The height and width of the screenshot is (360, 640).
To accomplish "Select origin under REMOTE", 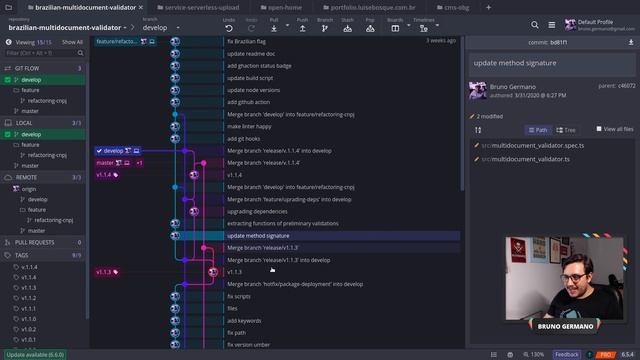I will tap(29, 189).
